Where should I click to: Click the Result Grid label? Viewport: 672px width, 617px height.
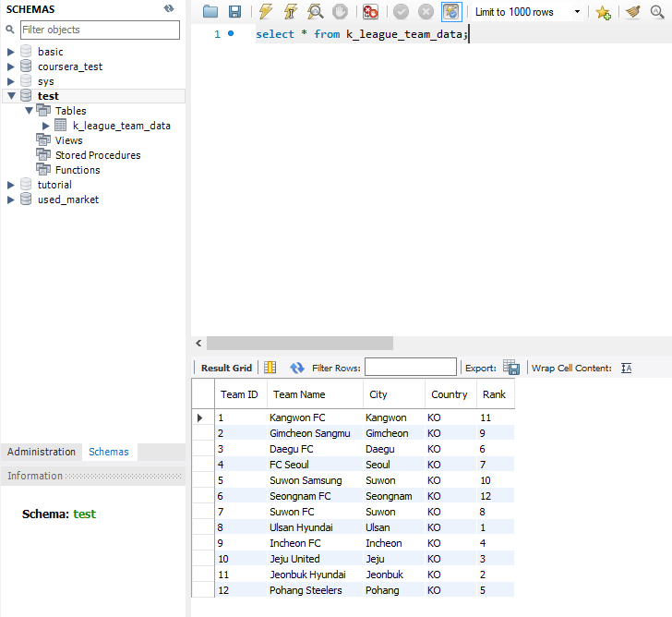coord(226,368)
